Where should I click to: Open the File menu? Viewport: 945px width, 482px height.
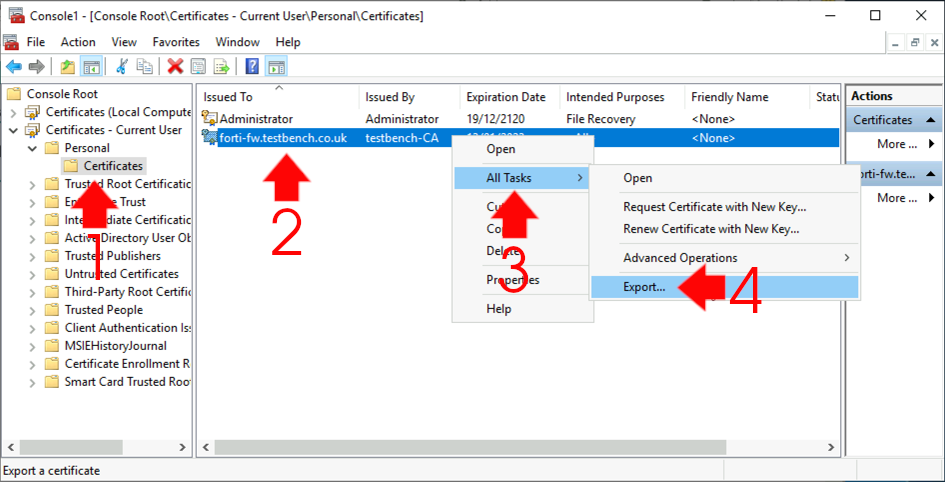coord(36,42)
